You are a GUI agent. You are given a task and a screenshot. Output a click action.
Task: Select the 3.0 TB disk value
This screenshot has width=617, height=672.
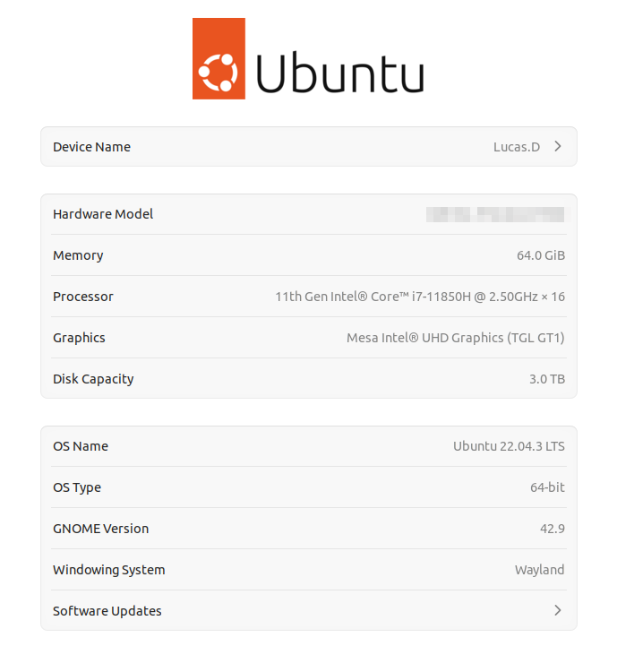click(547, 379)
